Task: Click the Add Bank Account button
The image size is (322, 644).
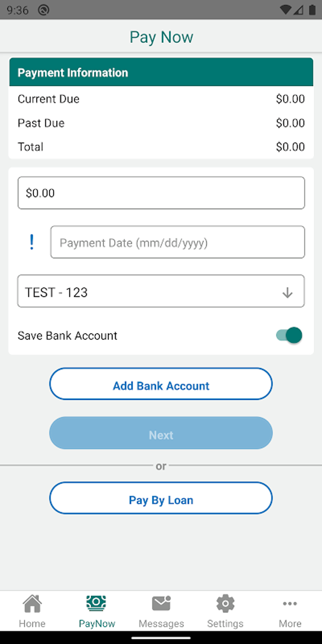Action: [161, 384]
